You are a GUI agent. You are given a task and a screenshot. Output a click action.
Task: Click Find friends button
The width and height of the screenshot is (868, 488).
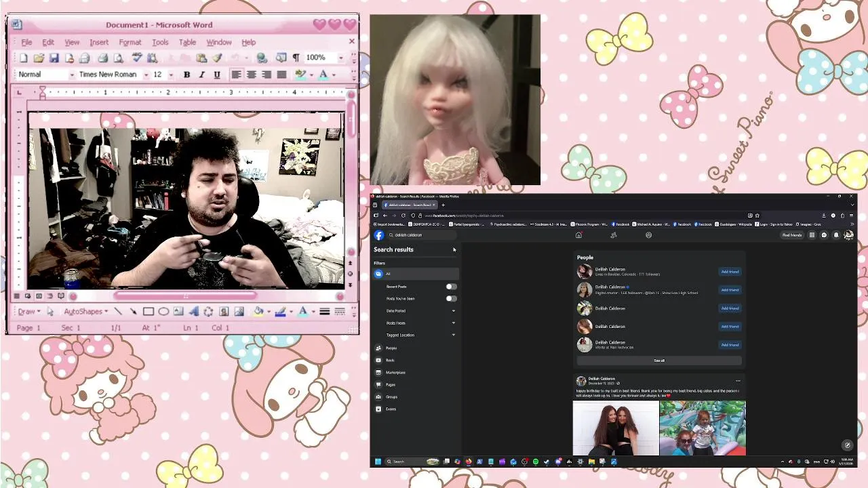[792, 235]
